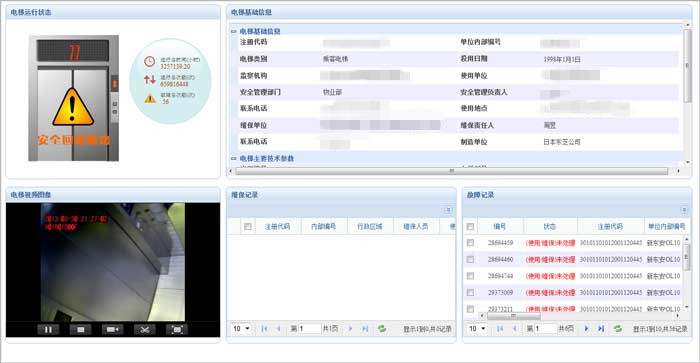700x363 pixels.
Task: Click page number field in 故障记录
Action: pos(545,329)
